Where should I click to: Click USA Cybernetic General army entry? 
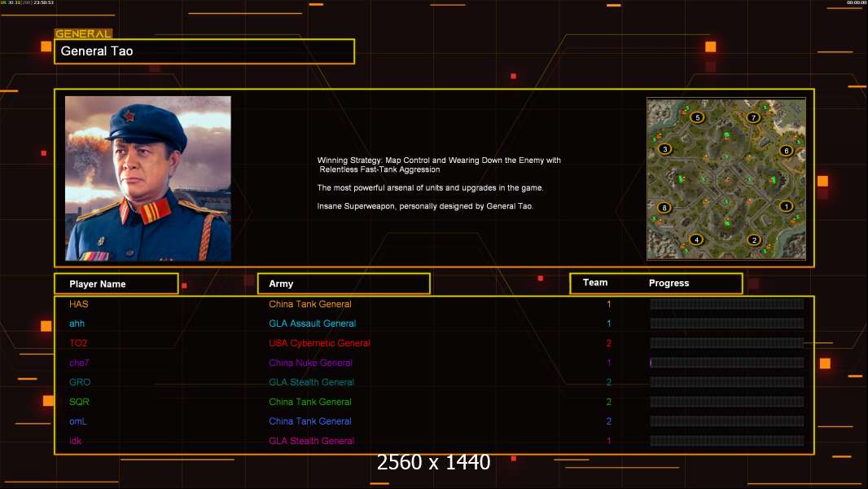pos(319,343)
